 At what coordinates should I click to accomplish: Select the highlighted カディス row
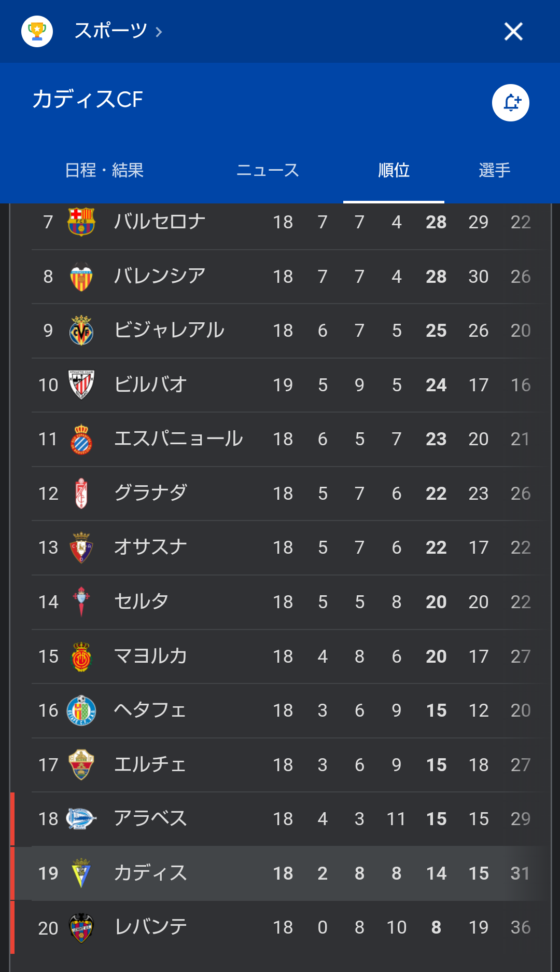pyautogui.click(x=280, y=873)
